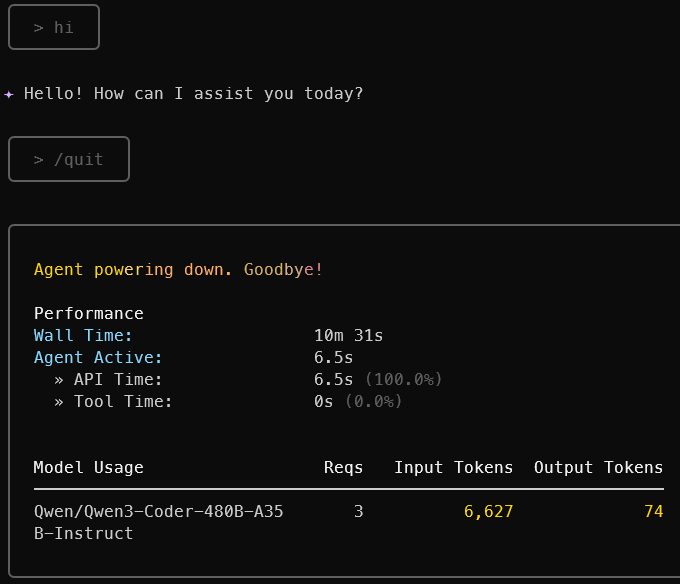
Task: Select the hi input box
Action: [x=54, y=27]
